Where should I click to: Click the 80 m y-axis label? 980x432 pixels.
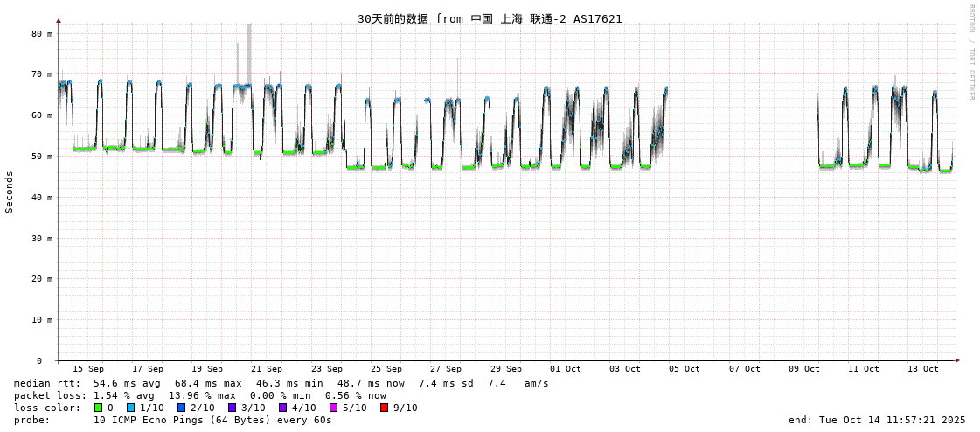pyautogui.click(x=42, y=33)
